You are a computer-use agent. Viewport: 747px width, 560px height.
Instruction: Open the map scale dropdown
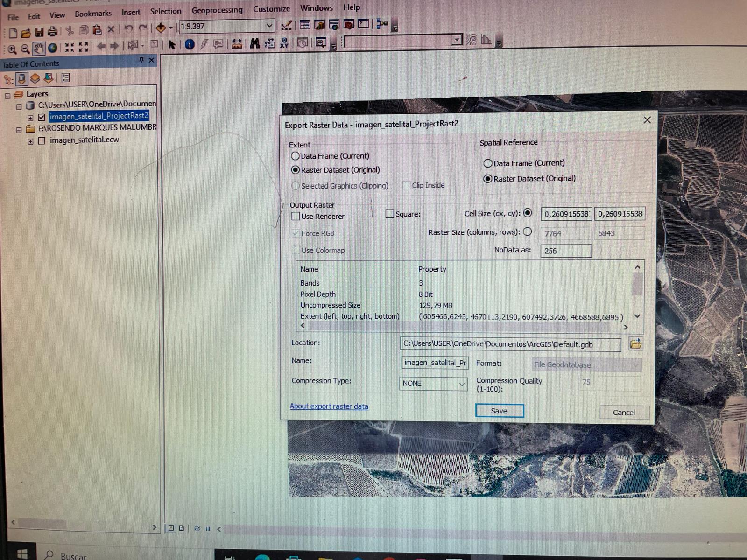pos(269,26)
